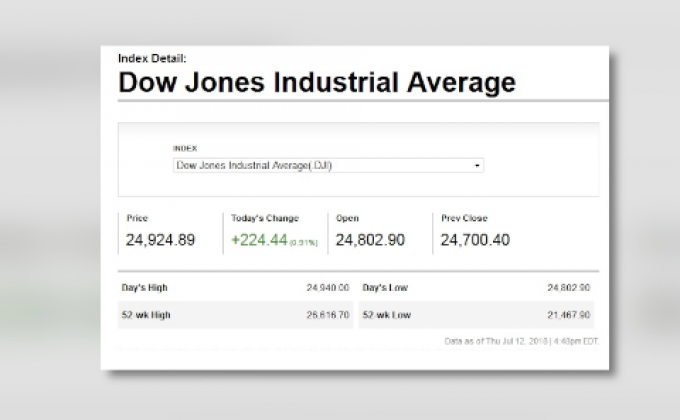Click the 52-wk High value

[327, 315]
